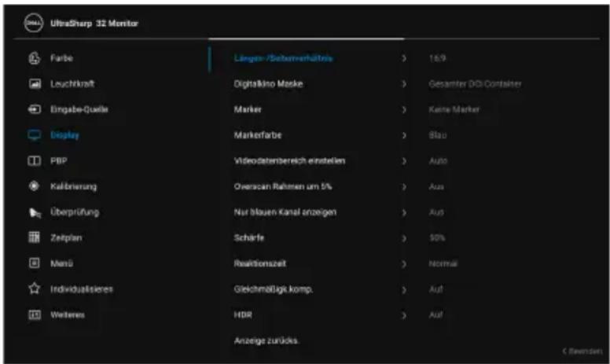Select Overscan Rahmen um 5%
The image size is (610, 364).
coord(283,186)
